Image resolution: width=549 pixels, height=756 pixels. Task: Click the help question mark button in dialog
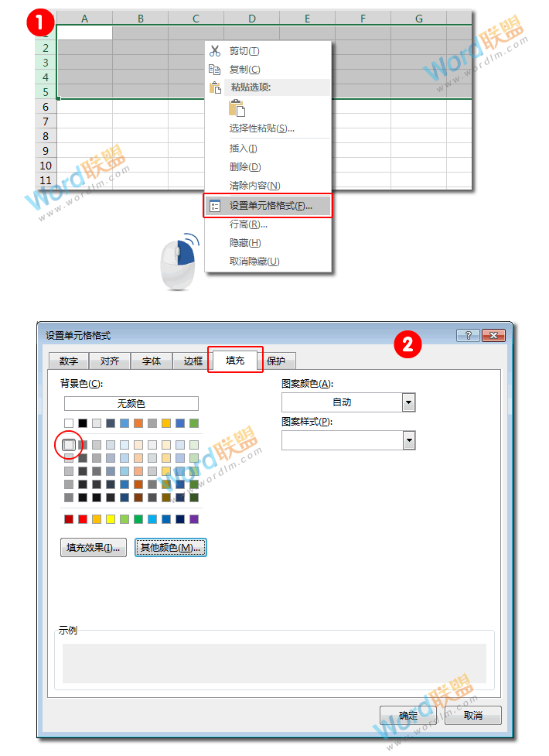[467, 336]
